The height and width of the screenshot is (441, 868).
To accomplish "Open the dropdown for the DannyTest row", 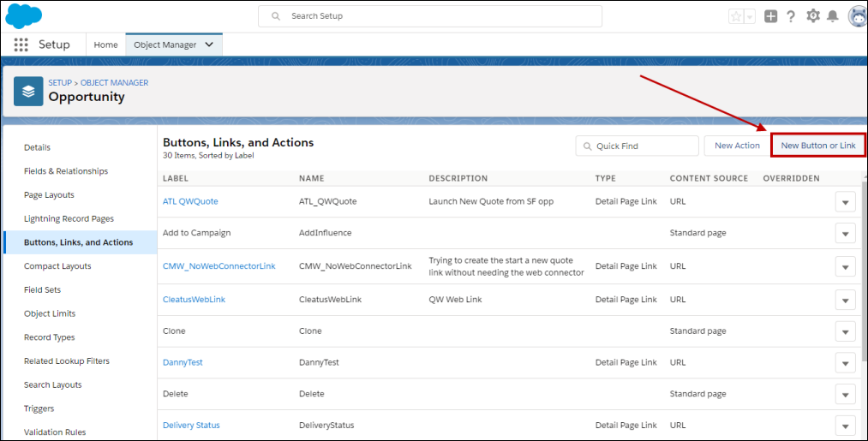I will coord(845,363).
